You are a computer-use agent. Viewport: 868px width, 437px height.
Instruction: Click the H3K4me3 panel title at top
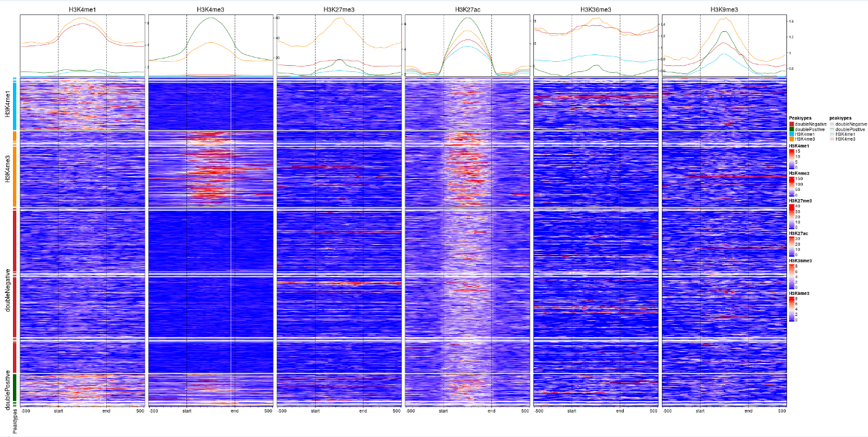tap(210, 10)
